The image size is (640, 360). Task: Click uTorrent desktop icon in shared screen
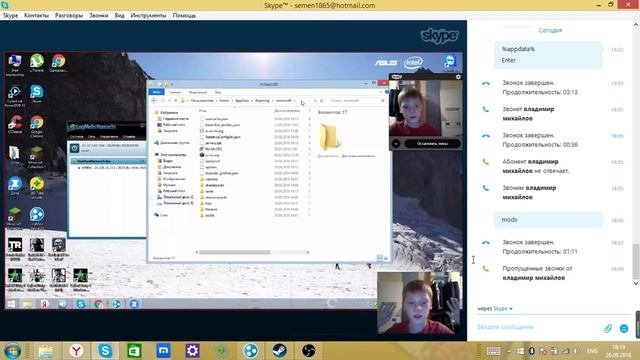[37, 63]
